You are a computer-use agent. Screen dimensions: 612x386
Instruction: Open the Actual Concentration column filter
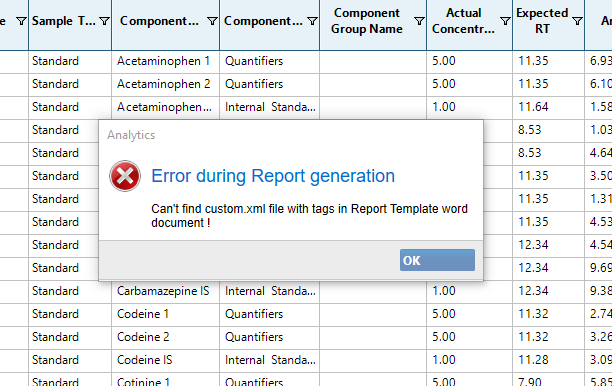505,21
